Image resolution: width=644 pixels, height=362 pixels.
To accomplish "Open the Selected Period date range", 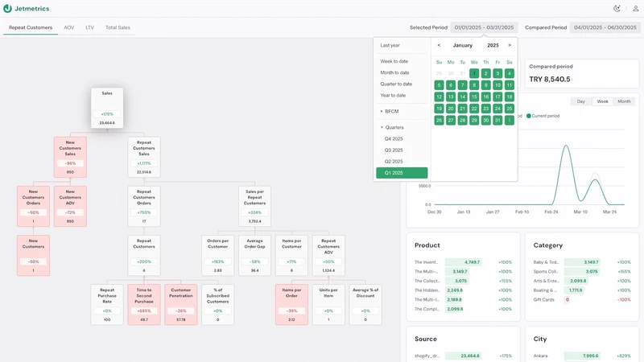I will point(484,27).
